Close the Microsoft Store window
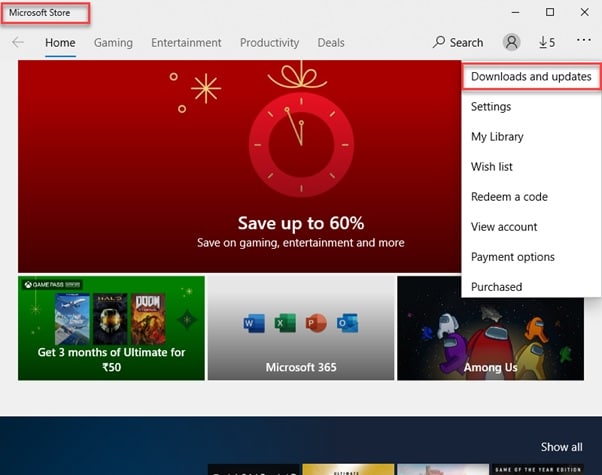The width and height of the screenshot is (602, 475). pos(584,12)
